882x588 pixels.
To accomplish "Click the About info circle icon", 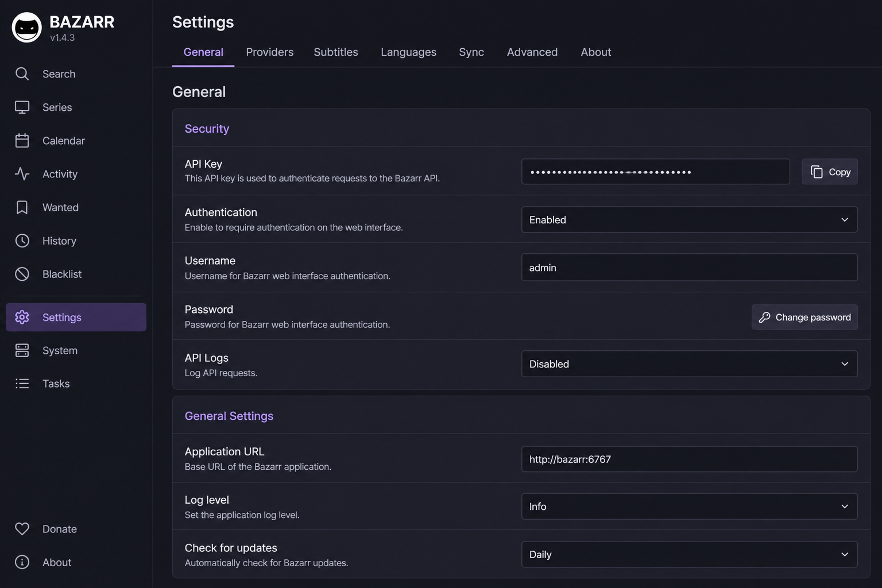I will coord(22,562).
